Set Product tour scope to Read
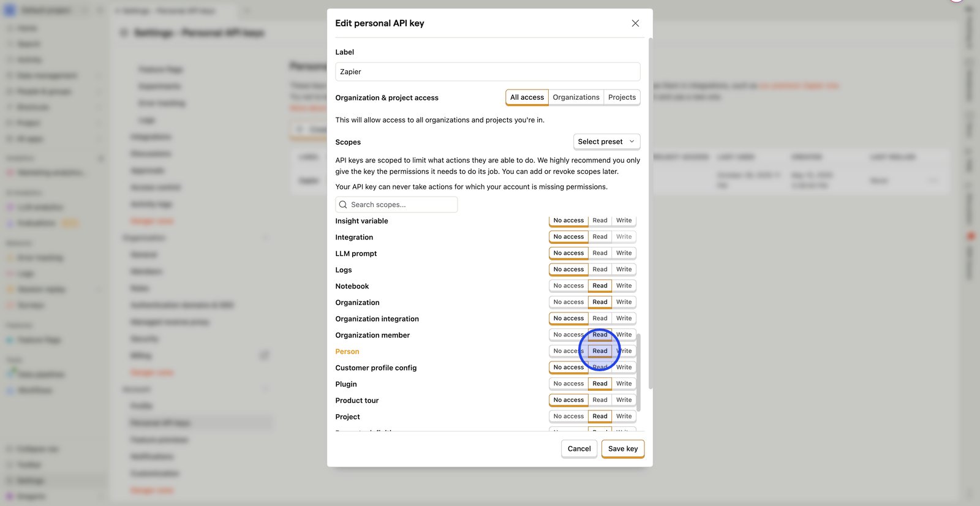Viewport: 980px width, 506px height. 600,400
